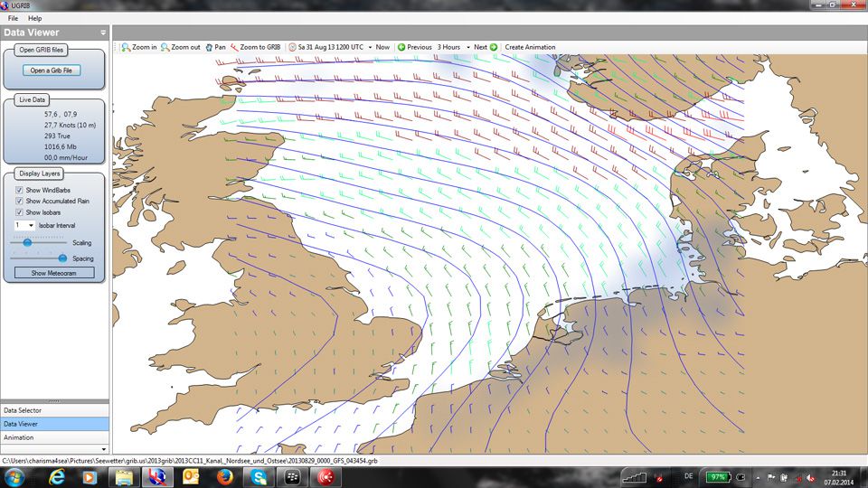The width and height of the screenshot is (868, 488).
Task: Click the Now button
Action: pos(382,48)
